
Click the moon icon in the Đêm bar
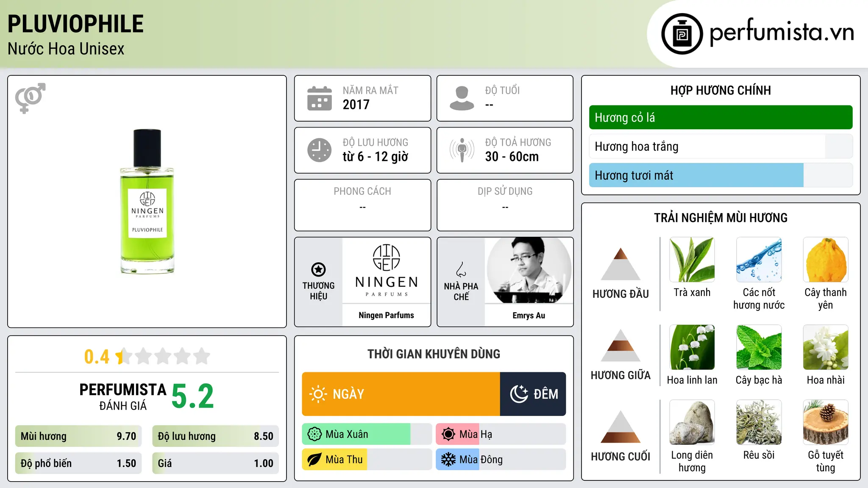pyautogui.click(x=519, y=394)
